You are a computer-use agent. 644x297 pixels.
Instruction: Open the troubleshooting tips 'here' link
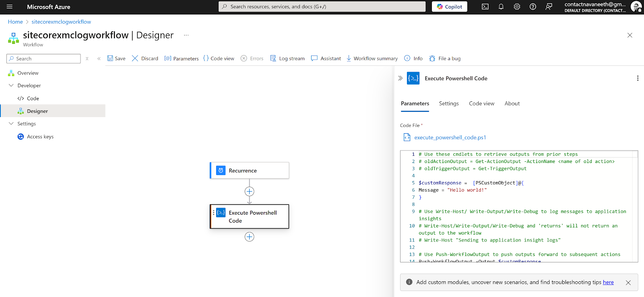(608, 282)
